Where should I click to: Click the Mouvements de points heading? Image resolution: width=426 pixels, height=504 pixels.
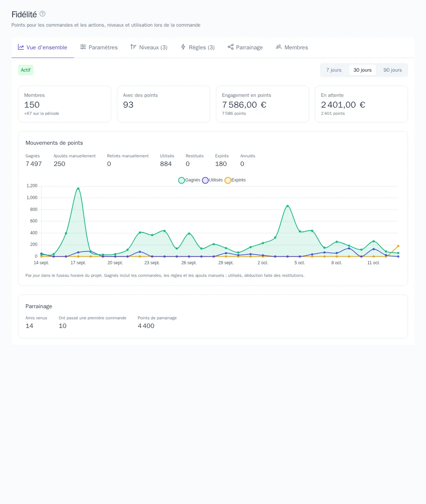(54, 143)
